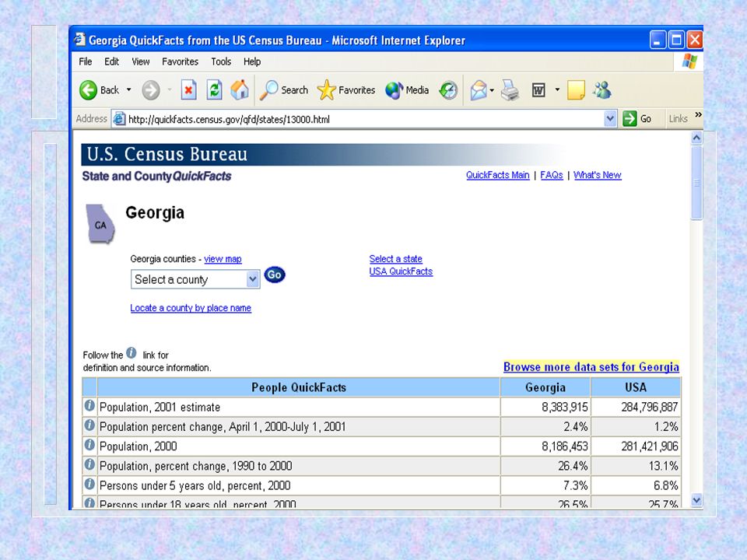Click the USA value 281,421,906
The height and width of the screenshot is (560, 747).
[649, 446]
